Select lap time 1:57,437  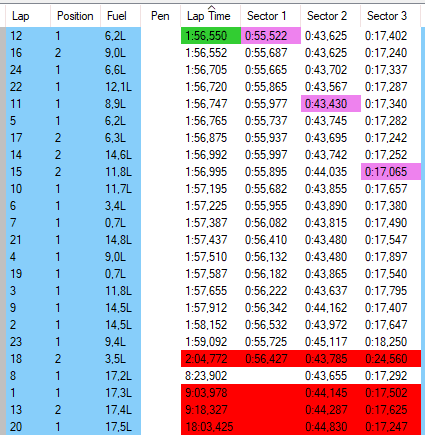pyautogui.click(x=206, y=240)
